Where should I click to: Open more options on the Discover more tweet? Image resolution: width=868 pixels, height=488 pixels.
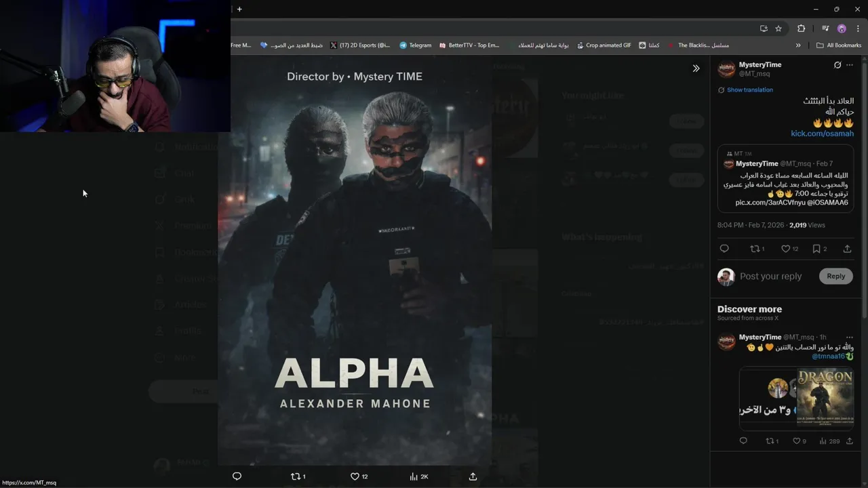[850, 337]
